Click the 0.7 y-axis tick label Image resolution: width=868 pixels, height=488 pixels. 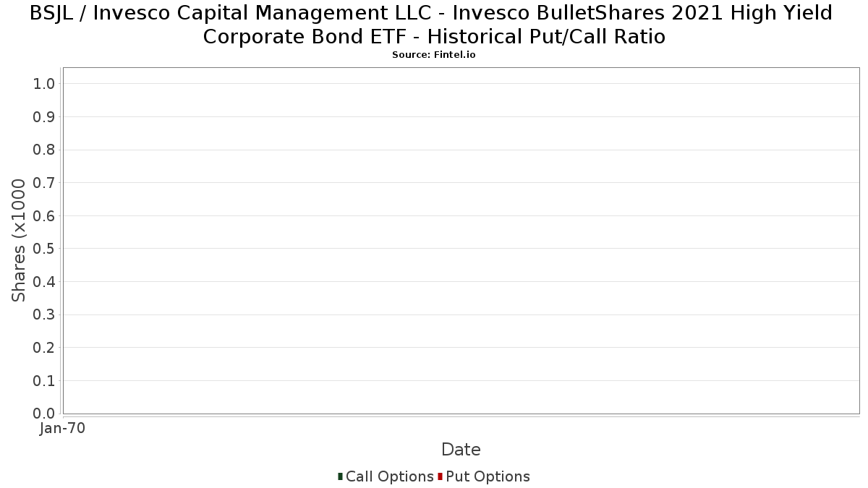(x=44, y=183)
